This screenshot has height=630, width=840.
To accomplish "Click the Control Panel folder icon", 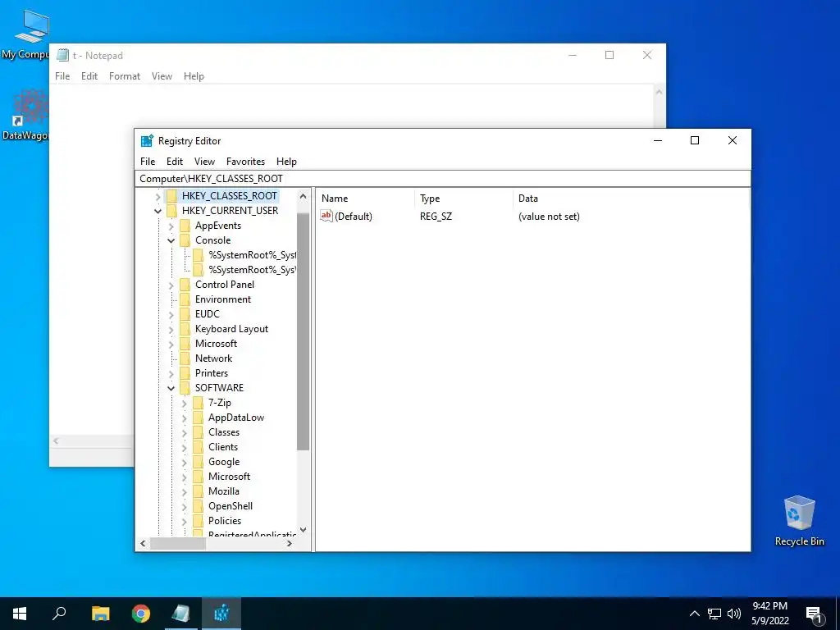I will 185,285.
